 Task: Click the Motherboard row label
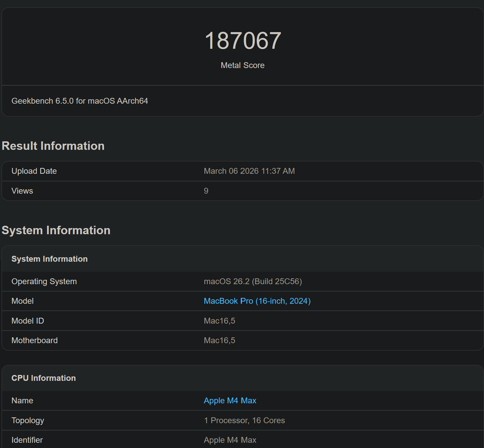[34, 341]
